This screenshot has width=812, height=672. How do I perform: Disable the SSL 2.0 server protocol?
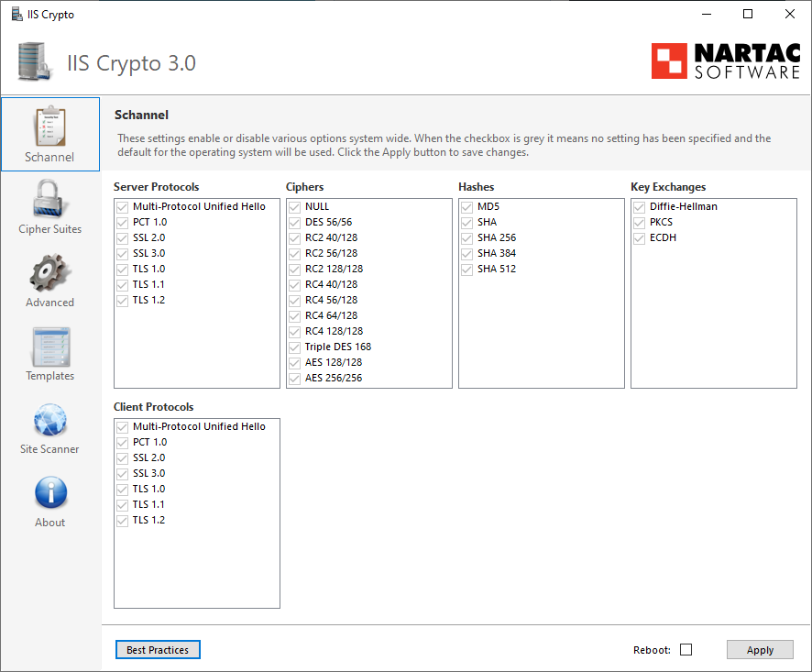coord(122,237)
